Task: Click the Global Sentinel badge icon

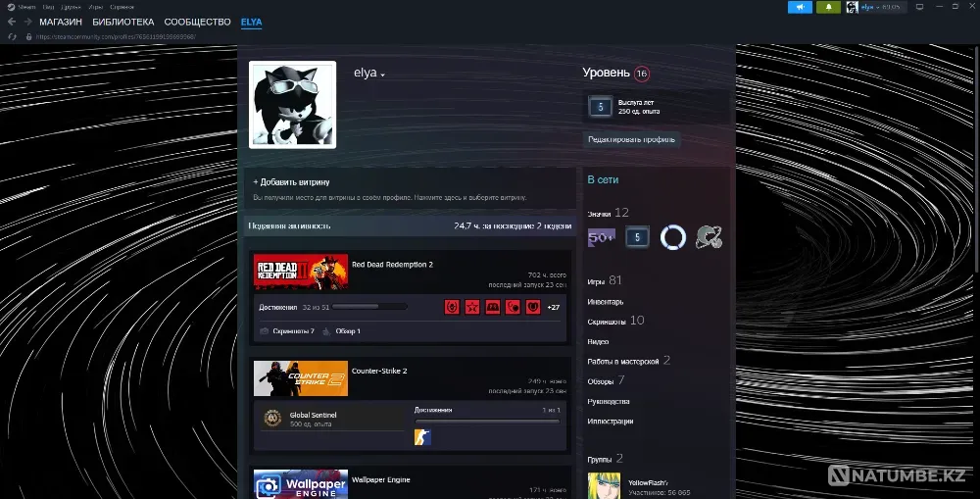Action: tap(271, 419)
